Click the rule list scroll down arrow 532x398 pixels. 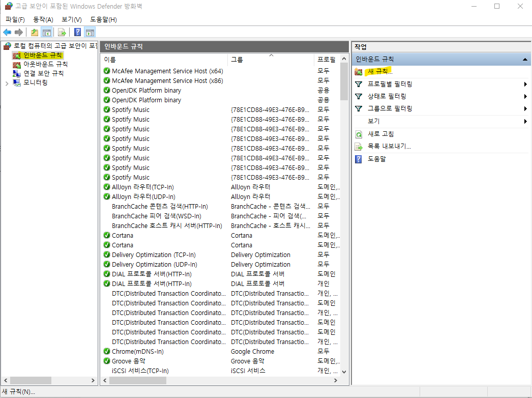pos(344,372)
